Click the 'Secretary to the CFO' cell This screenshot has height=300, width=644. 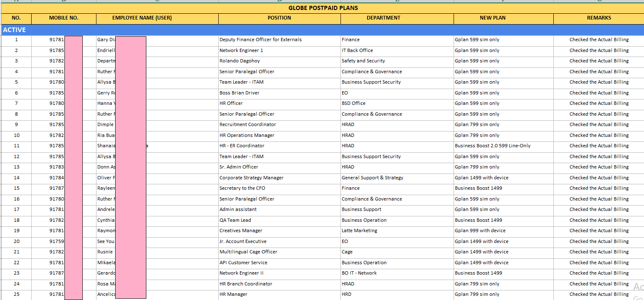[x=279, y=188]
